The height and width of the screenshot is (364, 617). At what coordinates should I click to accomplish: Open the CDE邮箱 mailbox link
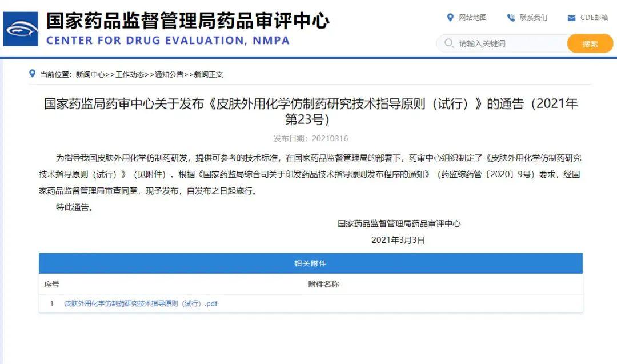[x=594, y=18]
